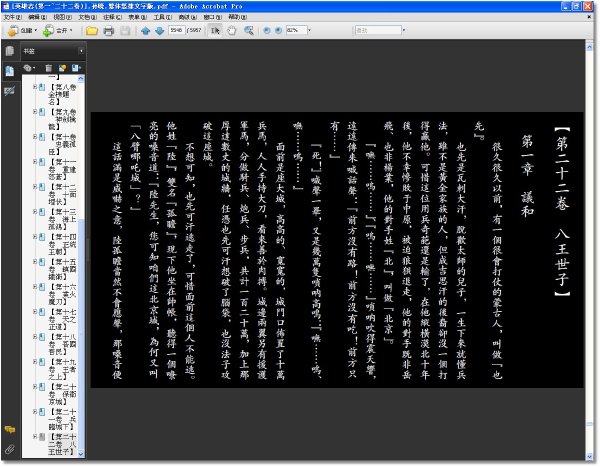The height and width of the screenshot is (467, 600).
Task: Open the Attachments paperclip icon
Action: coord(10,449)
